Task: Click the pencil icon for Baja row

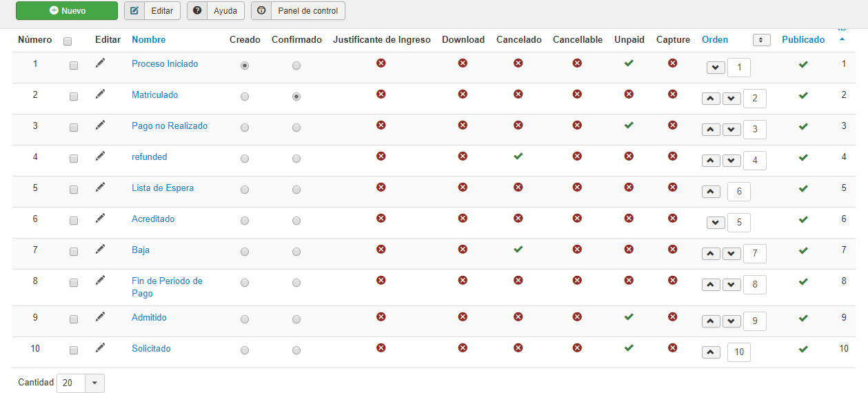Action: 101,249
